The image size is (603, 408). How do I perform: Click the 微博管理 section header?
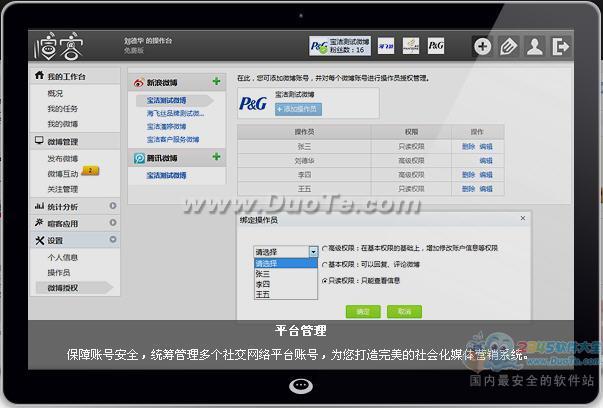pos(75,142)
